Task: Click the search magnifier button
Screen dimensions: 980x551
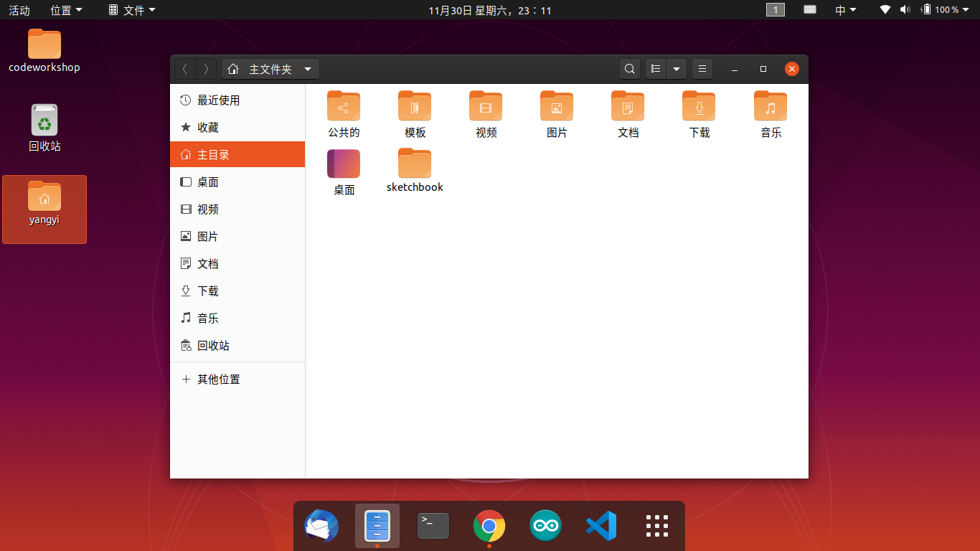Action: pyautogui.click(x=629, y=69)
